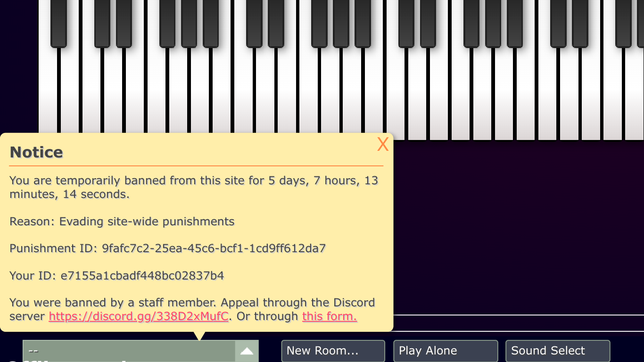This screenshot has height=362, width=644.
Task: Open the Discord invite link https://discord.gg/338D2xMufC
Action: click(139, 316)
